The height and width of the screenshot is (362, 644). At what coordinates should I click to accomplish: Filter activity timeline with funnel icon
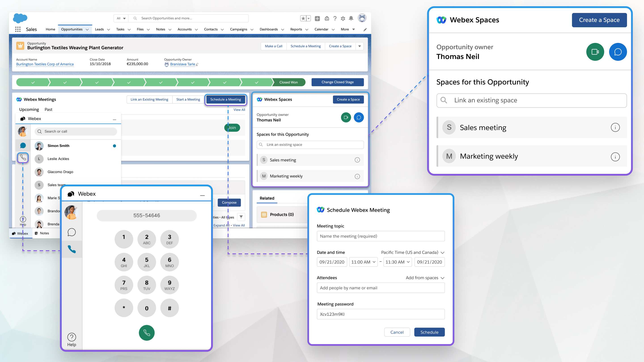pyautogui.click(x=241, y=217)
